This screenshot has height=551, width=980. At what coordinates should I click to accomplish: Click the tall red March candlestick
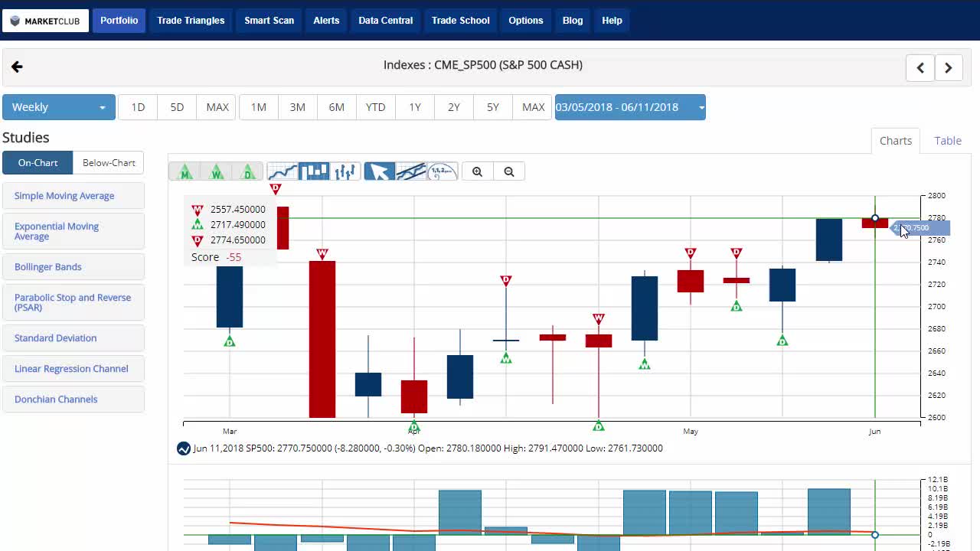(x=322, y=339)
